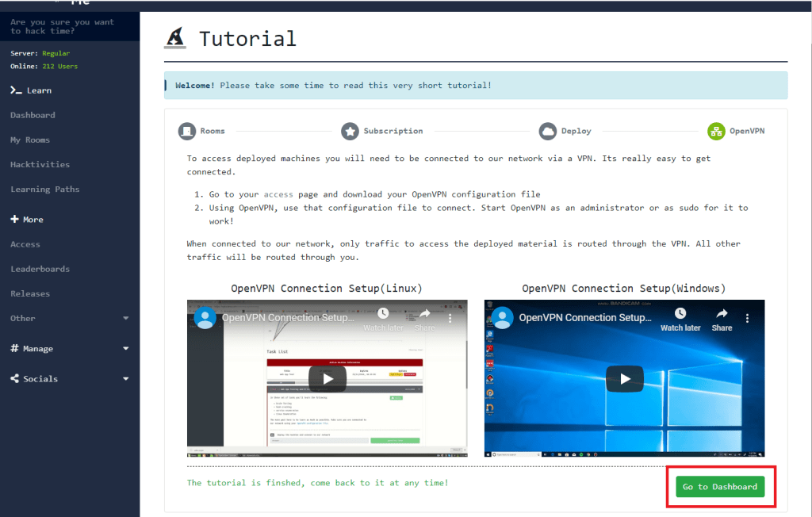Expand the Other sidebar dropdown
Image resolution: width=812 pixels, height=517 pixels.
125,319
